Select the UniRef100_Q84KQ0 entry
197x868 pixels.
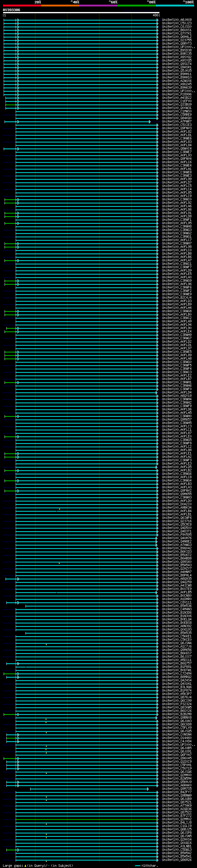(x=177, y=118)
